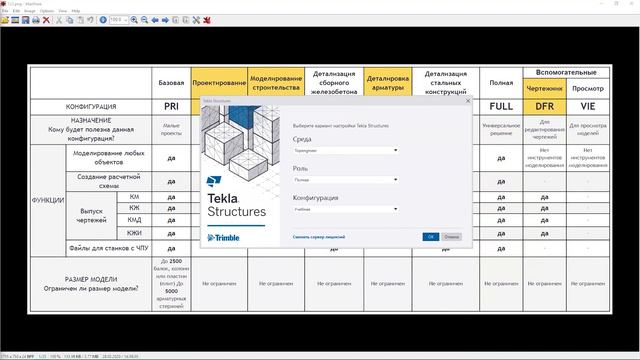The image size is (640, 360).
Task: Click the Trimble logo in dialog
Action: [223, 238]
